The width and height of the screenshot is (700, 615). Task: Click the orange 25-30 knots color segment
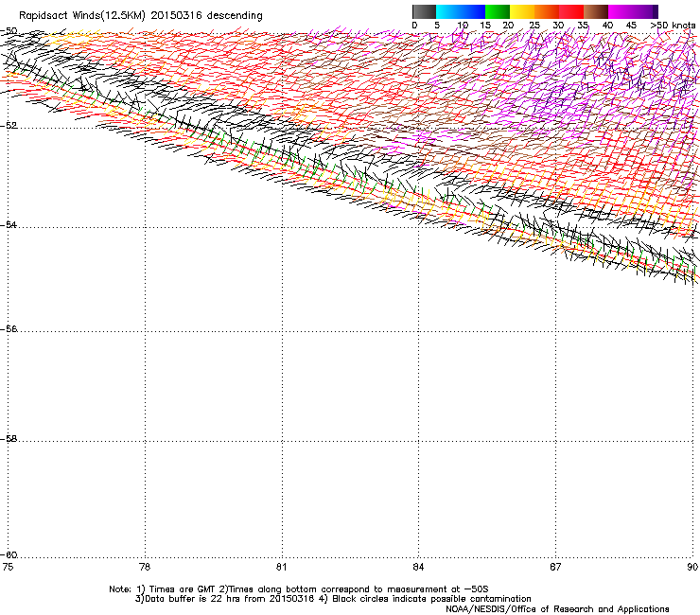pyautogui.click(x=547, y=11)
